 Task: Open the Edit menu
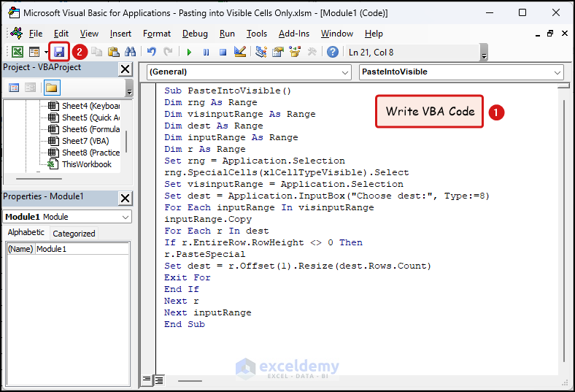[61, 34]
